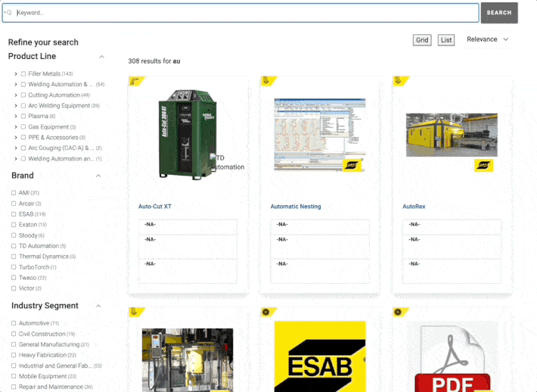The height and width of the screenshot is (392, 537).
Task: Check the Filler Metals checkbox
Action: pyautogui.click(x=23, y=73)
